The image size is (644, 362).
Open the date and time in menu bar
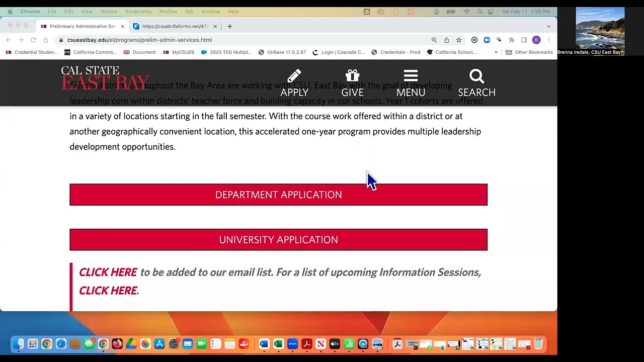click(526, 12)
